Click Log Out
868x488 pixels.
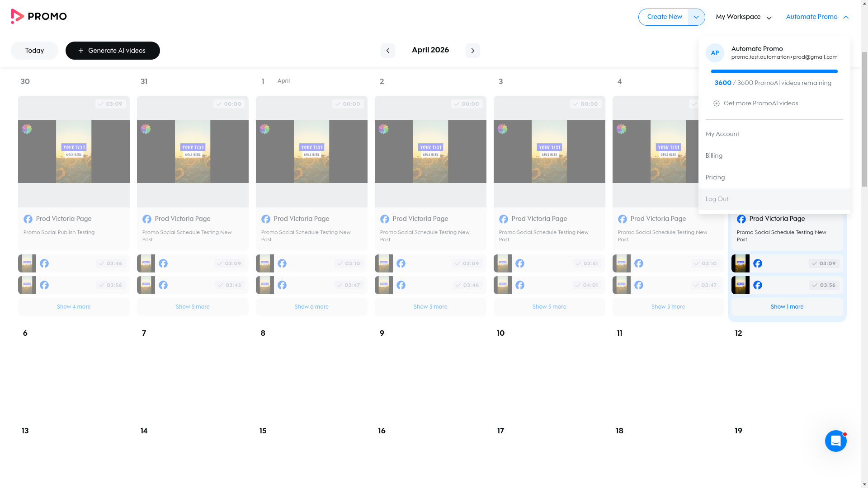pos(717,199)
